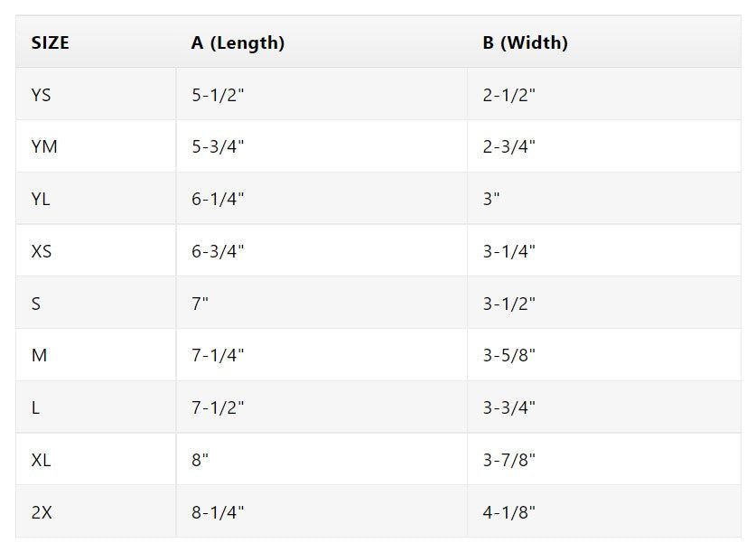756x552 pixels.
Task: Click the B (Width) column header
Action: (525, 42)
